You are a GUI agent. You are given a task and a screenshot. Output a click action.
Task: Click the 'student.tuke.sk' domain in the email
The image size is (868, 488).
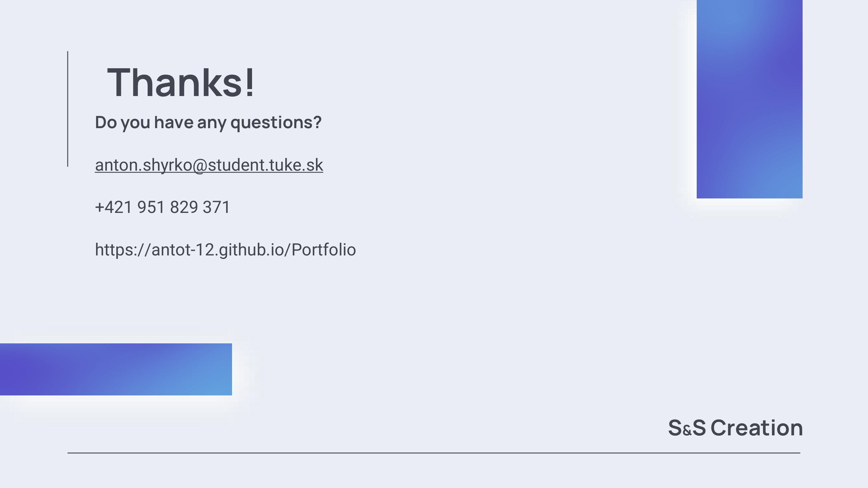pyautogui.click(x=266, y=165)
